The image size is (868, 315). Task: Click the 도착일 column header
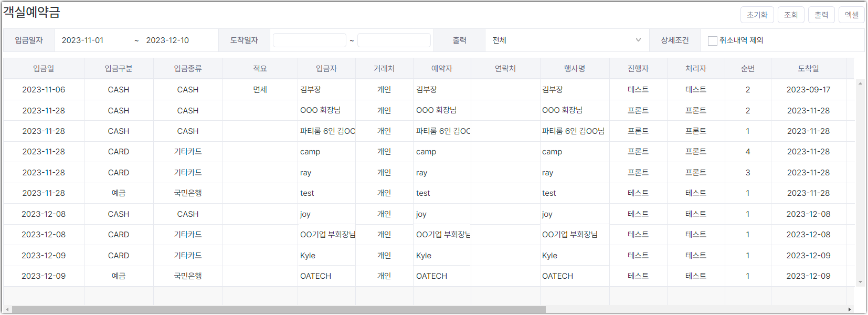(808, 69)
